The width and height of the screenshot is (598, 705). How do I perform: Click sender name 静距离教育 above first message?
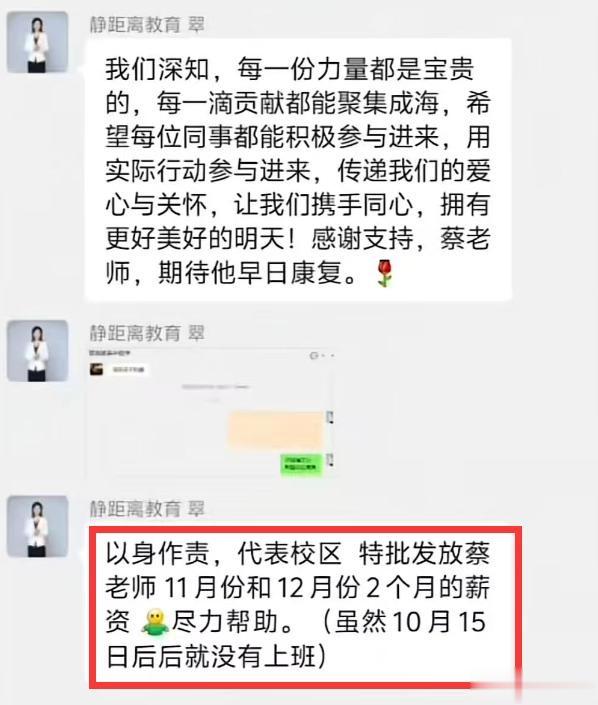tap(135, 25)
